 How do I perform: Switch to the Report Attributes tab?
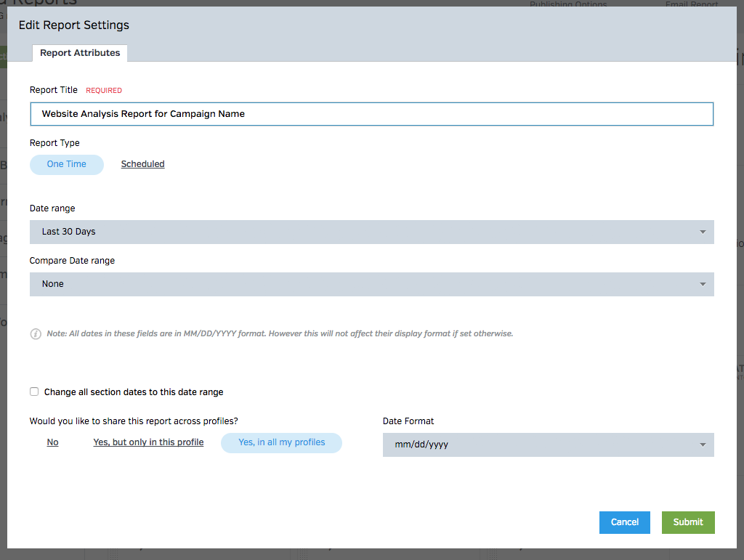pyautogui.click(x=80, y=53)
